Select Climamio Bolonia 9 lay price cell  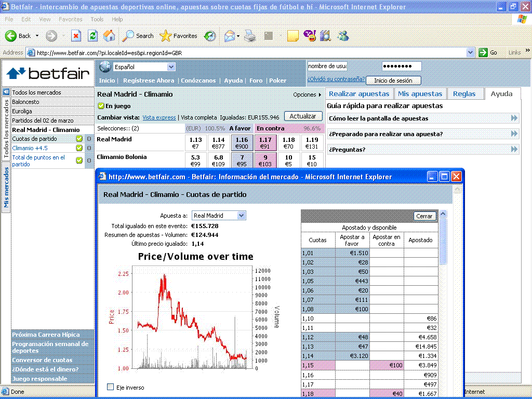pyautogui.click(x=265, y=161)
